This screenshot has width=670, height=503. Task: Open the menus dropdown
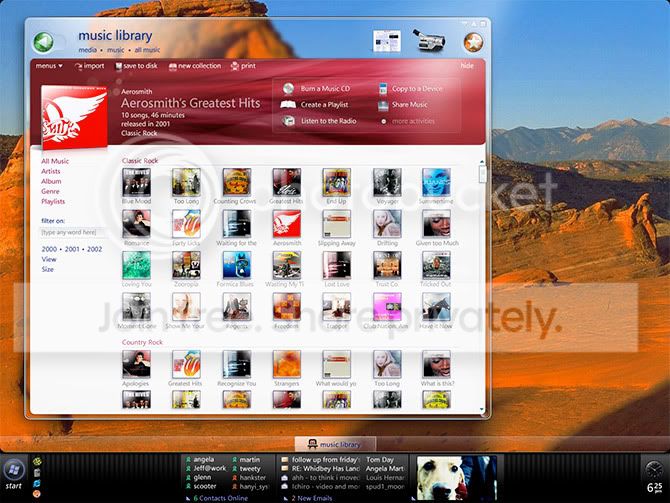click(x=49, y=66)
